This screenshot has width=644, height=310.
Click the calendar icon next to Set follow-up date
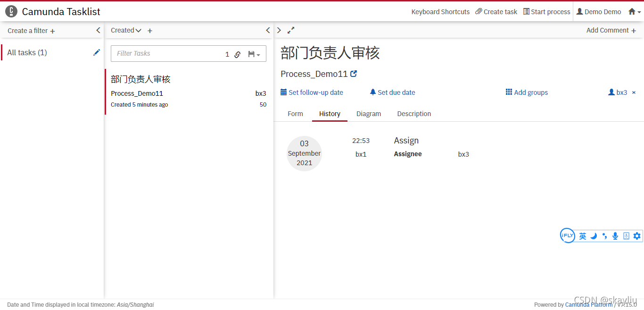coord(283,92)
